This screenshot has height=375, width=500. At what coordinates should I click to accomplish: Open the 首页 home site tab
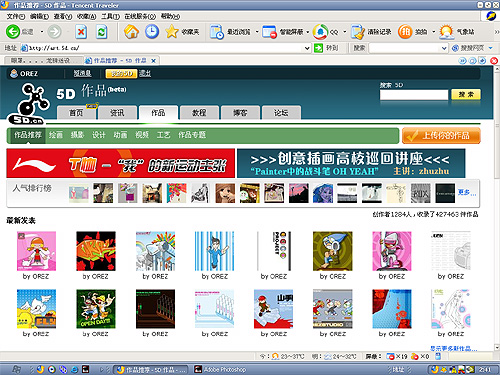tap(76, 113)
